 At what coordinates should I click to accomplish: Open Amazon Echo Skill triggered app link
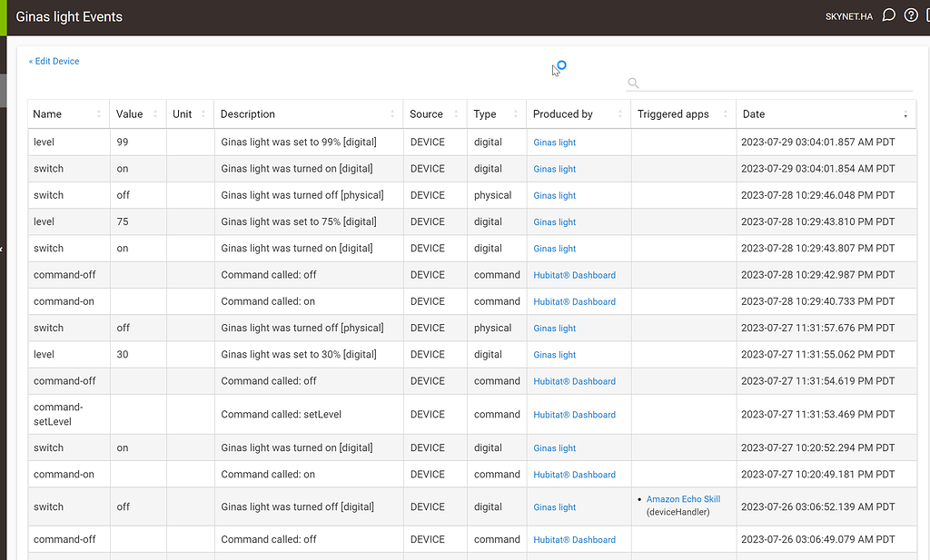pyautogui.click(x=683, y=499)
